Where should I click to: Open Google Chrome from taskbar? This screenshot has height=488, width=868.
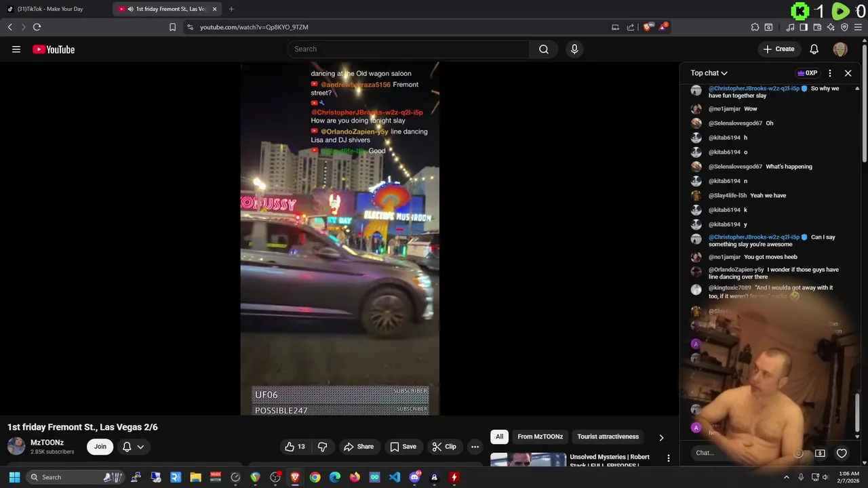tap(315, 477)
